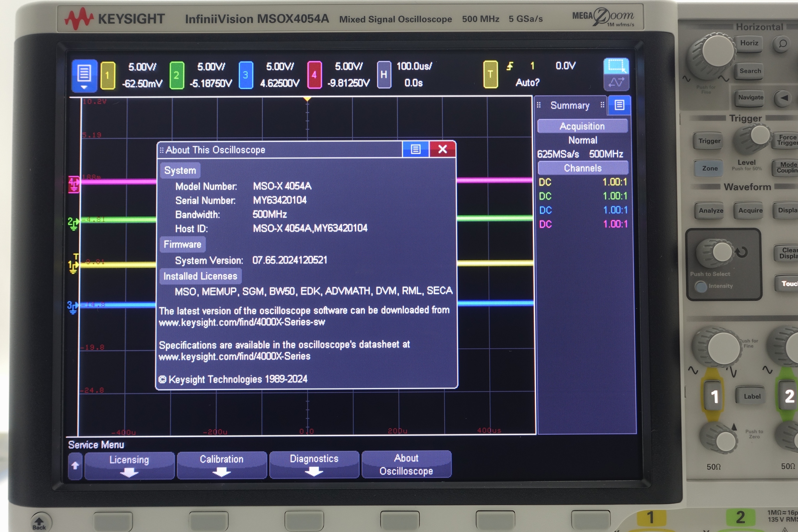Viewport: 798px width, 532px height.
Task: Click the orange trigger time reference triangle
Action: (x=307, y=99)
